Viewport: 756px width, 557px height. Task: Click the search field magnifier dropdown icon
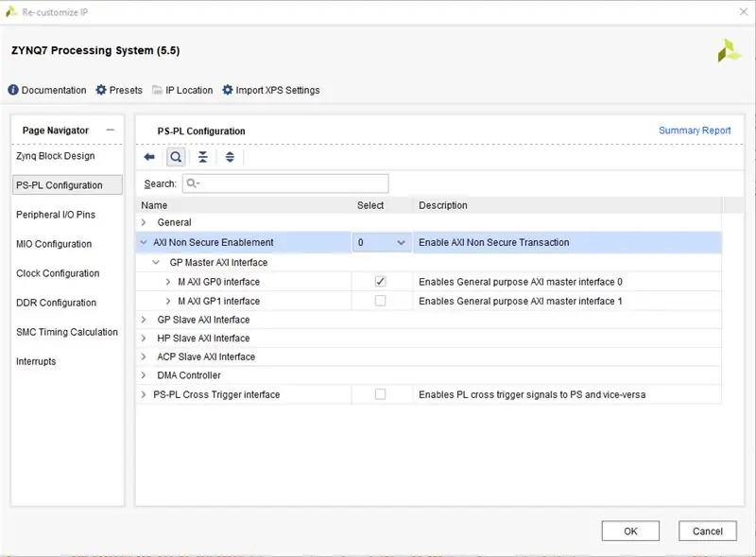pyautogui.click(x=193, y=183)
